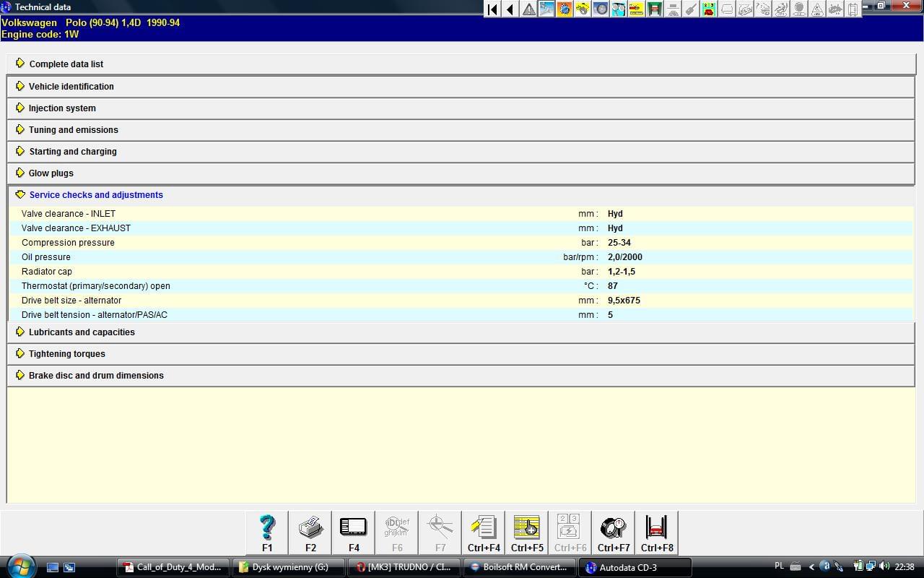924x578 pixels.
Task: Expand Complete data list section
Action: tap(461, 64)
